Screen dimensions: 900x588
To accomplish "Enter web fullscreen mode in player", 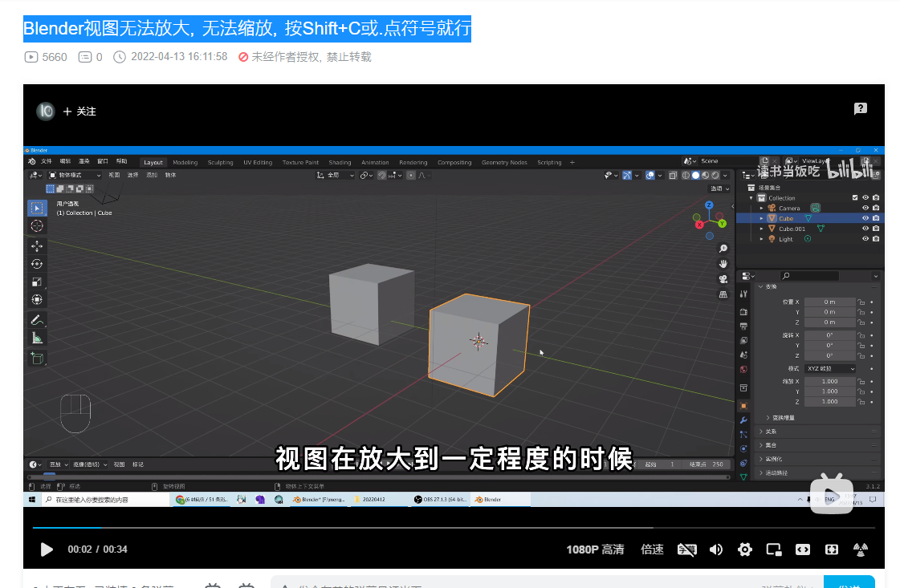I will (832, 549).
